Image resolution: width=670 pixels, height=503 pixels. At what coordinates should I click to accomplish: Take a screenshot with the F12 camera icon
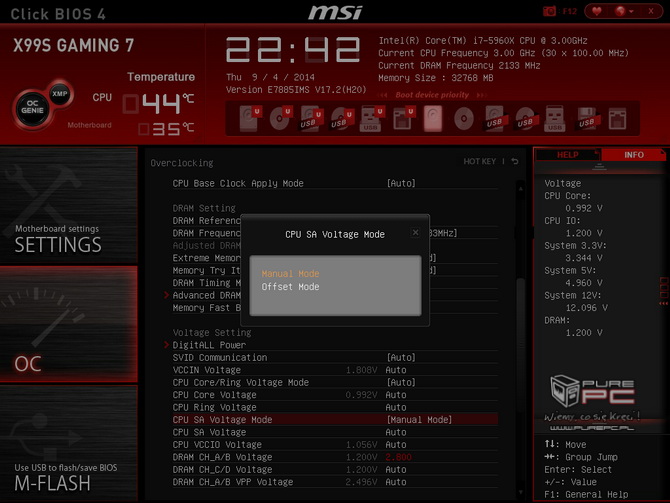tap(550, 12)
